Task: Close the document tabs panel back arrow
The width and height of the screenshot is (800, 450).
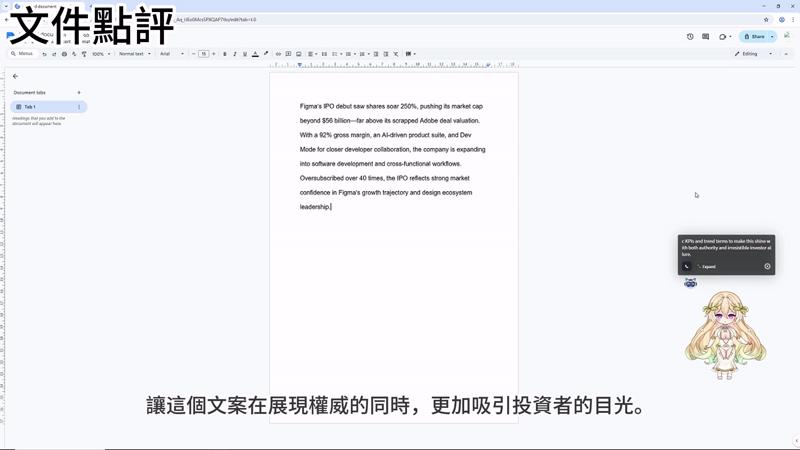Action: pyautogui.click(x=15, y=76)
